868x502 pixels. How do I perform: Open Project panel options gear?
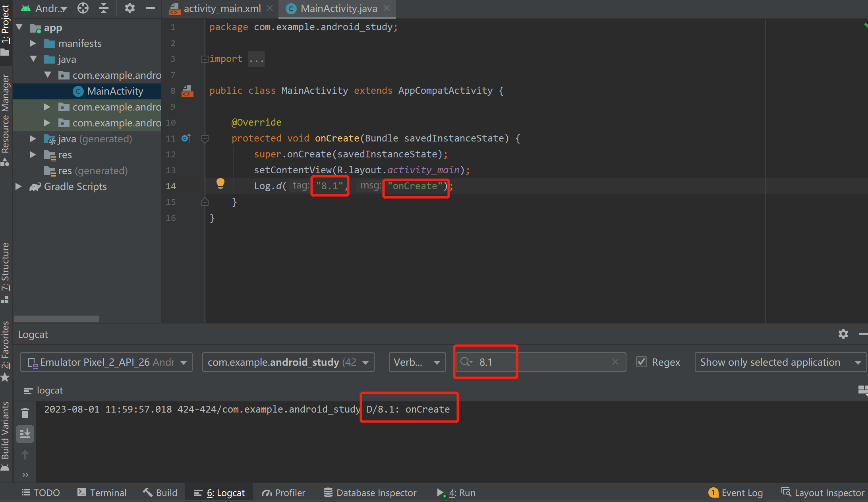(x=130, y=8)
